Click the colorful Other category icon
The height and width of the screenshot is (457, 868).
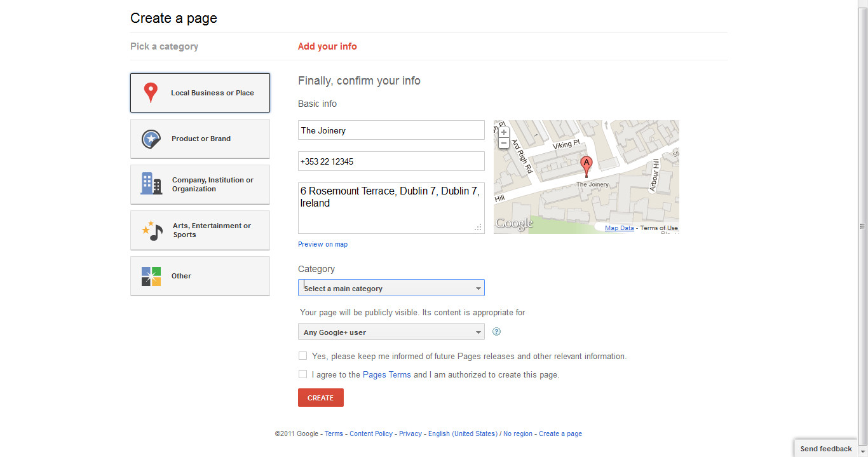[151, 276]
